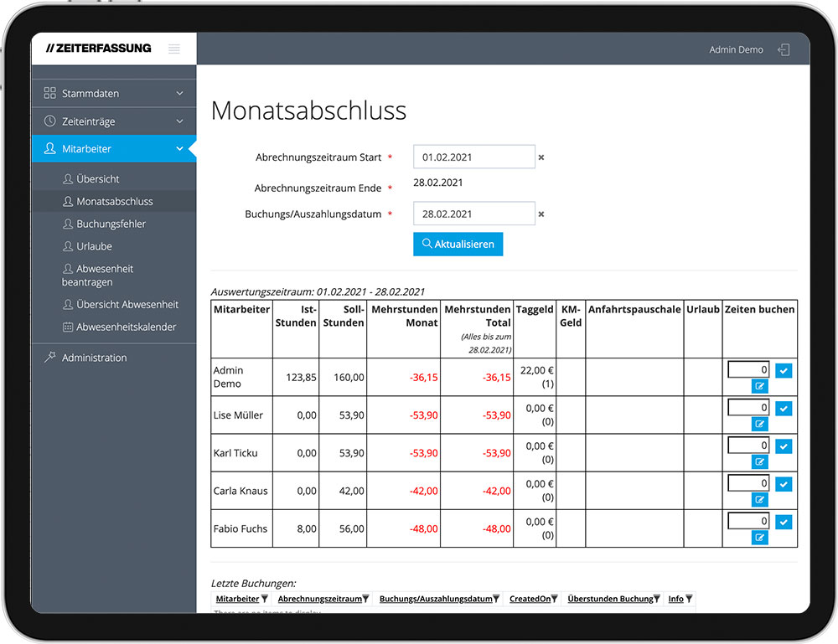Screen dimensions: 838x644
Task: Clear the Abrechnungszeitraum Start date with x
Action: [541, 157]
